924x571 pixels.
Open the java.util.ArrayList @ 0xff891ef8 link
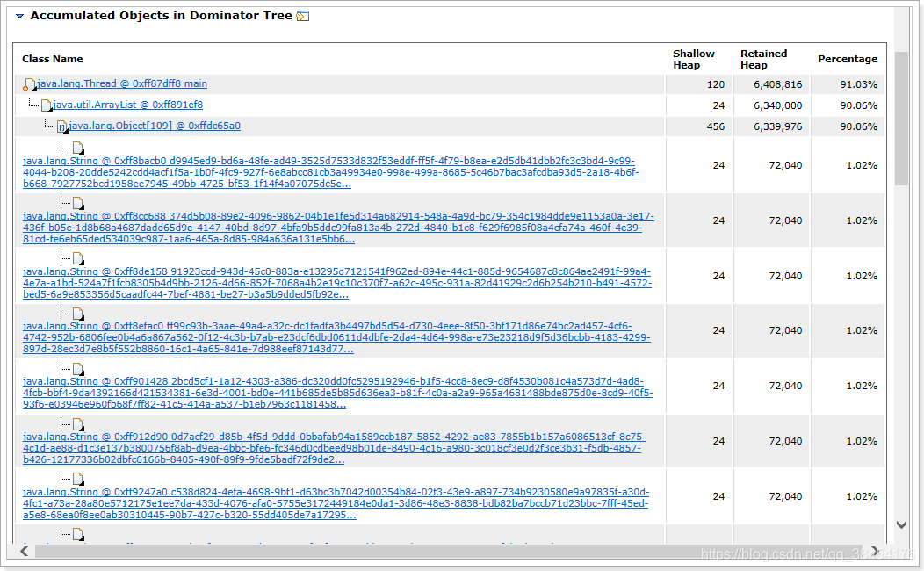click(128, 105)
